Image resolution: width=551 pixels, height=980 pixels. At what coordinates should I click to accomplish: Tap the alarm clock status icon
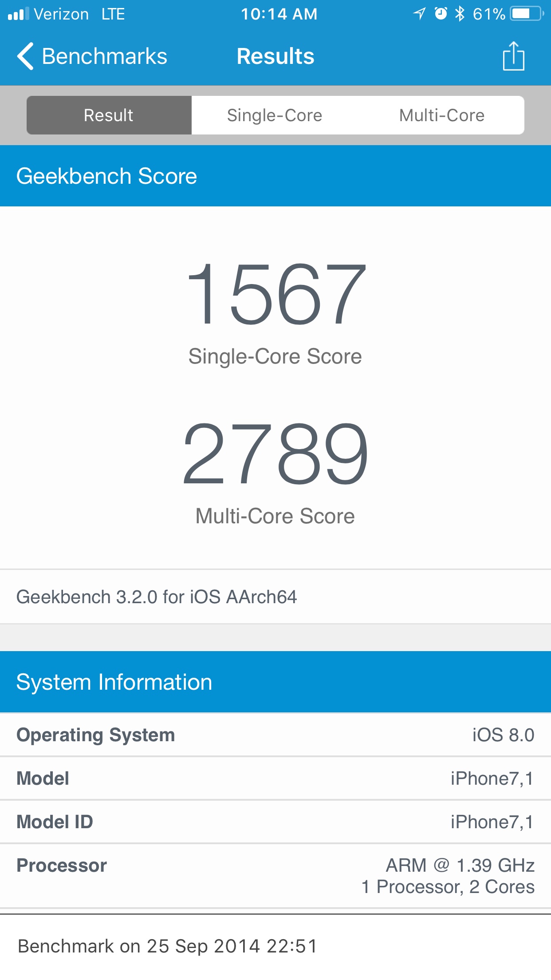point(441,14)
